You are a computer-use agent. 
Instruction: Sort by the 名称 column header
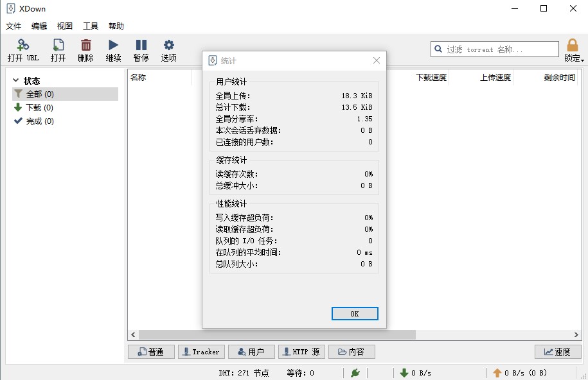coord(138,77)
